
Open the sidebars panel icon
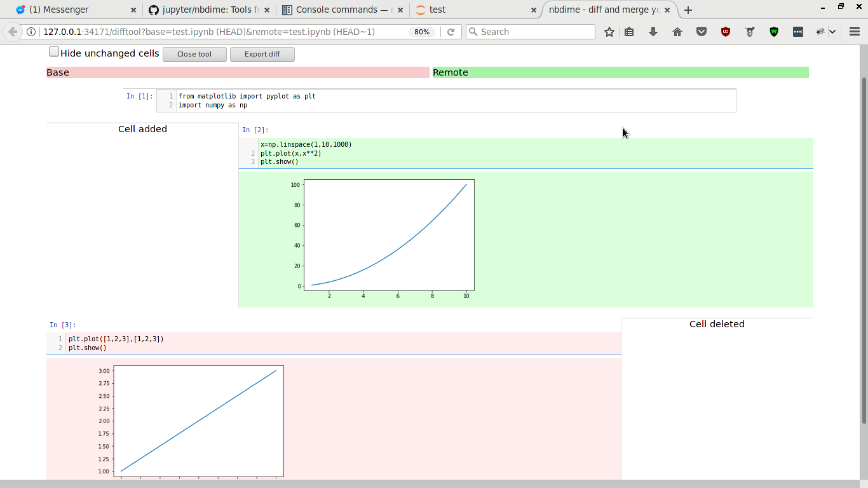pos(629,31)
